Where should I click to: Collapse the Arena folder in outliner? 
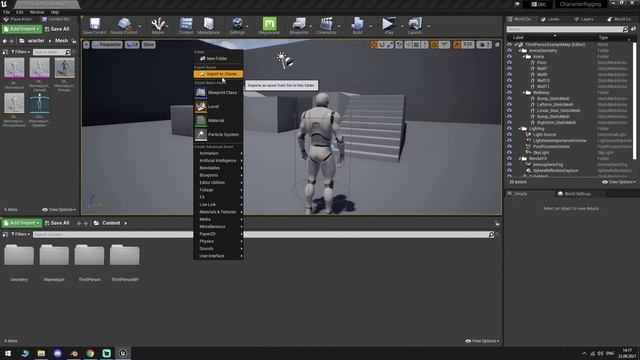524,57
